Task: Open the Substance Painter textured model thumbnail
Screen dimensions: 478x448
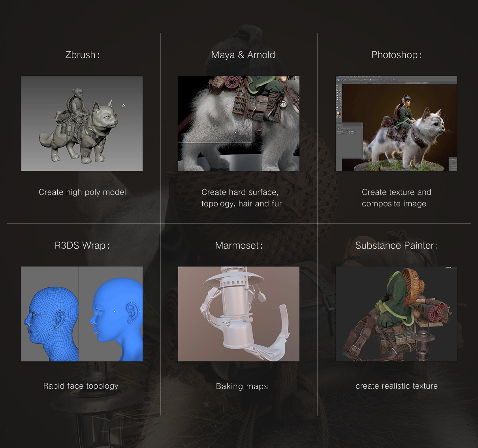Action: click(x=396, y=314)
